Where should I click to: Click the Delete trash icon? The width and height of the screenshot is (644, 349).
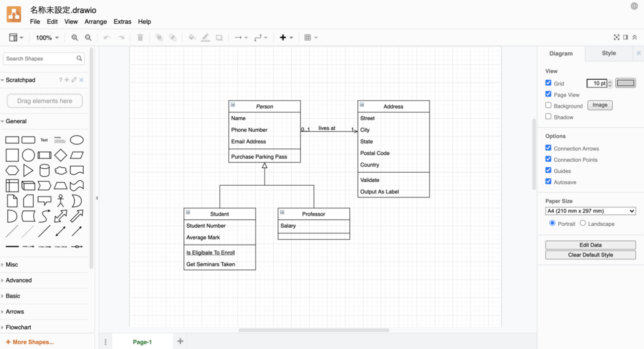click(140, 38)
